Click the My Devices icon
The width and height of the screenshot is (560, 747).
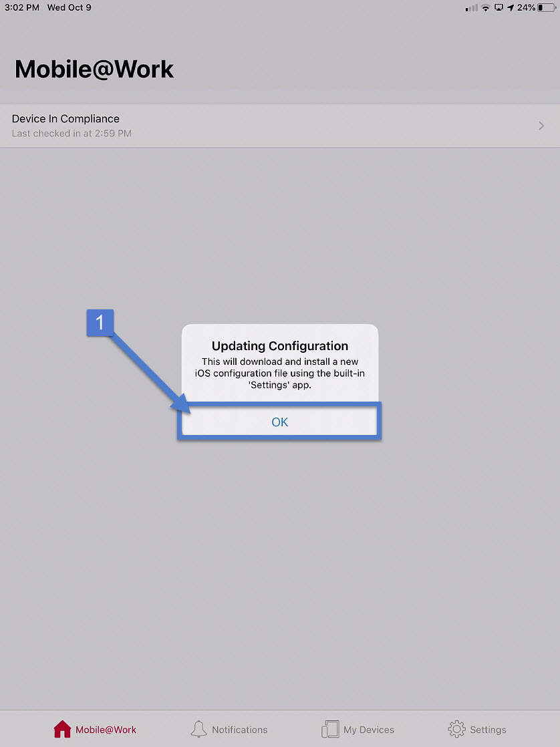(x=330, y=728)
